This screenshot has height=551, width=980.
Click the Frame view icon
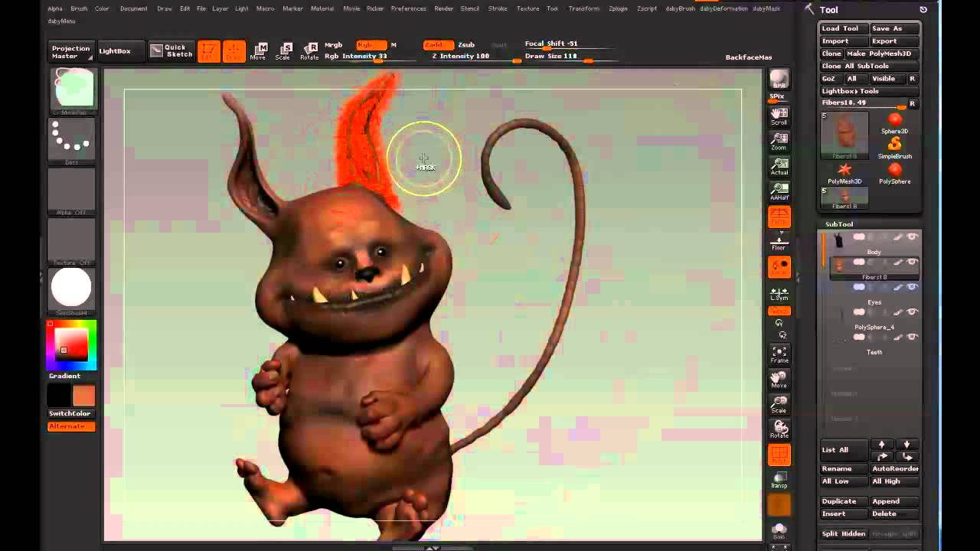click(779, 354)
